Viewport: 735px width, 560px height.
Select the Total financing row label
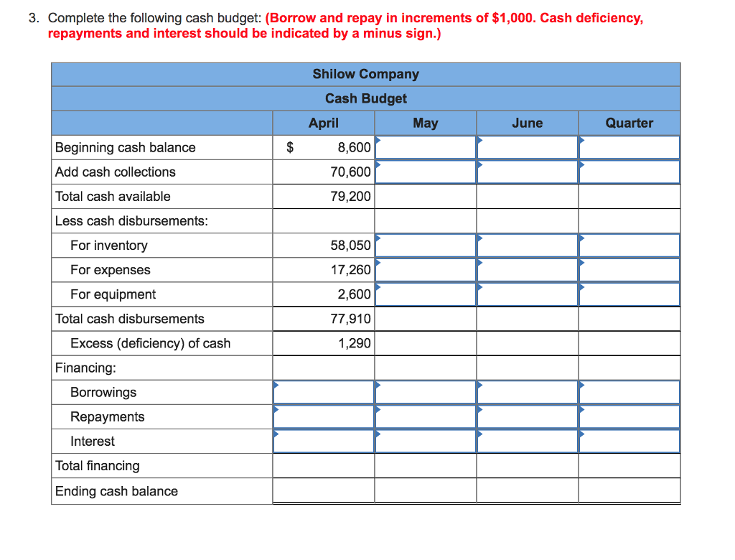click(97, 465)
